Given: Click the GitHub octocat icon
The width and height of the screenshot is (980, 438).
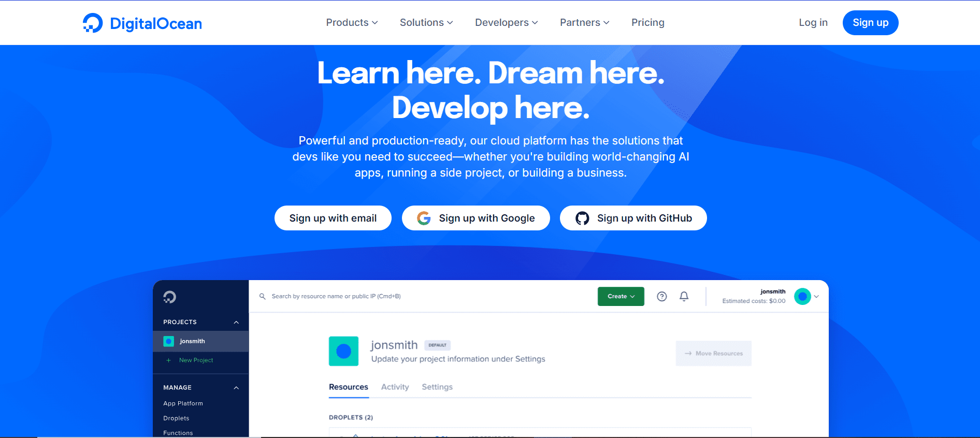Looking at the screenshot, I should [x=582, y=218].
